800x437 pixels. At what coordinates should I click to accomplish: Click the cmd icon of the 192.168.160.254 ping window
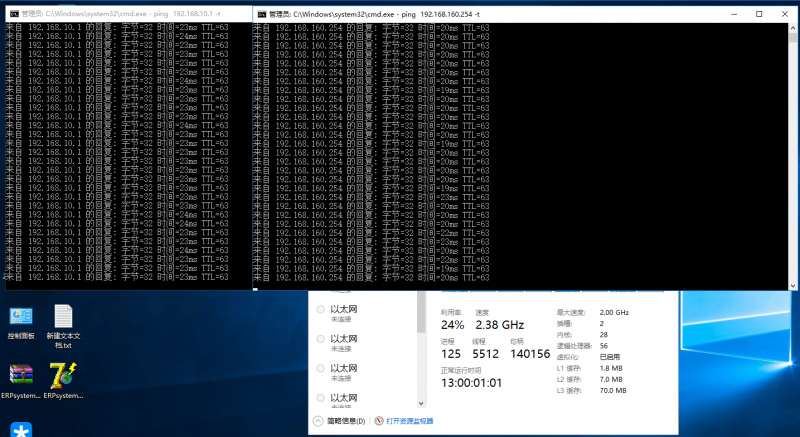click(x=262, y=14)
